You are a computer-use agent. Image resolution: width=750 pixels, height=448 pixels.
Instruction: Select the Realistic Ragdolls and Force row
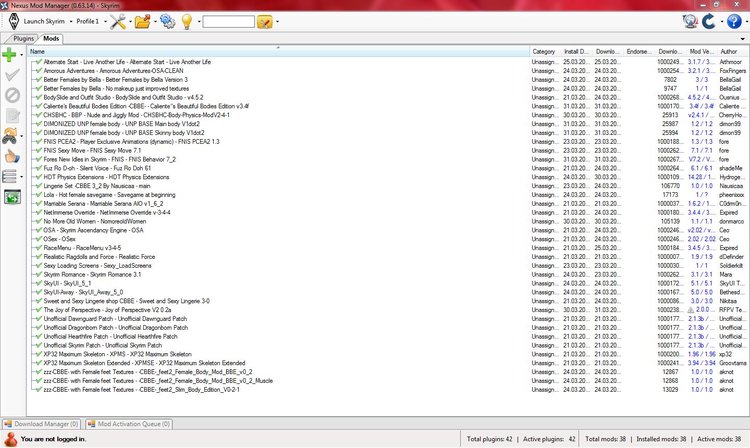coord(388,257)
